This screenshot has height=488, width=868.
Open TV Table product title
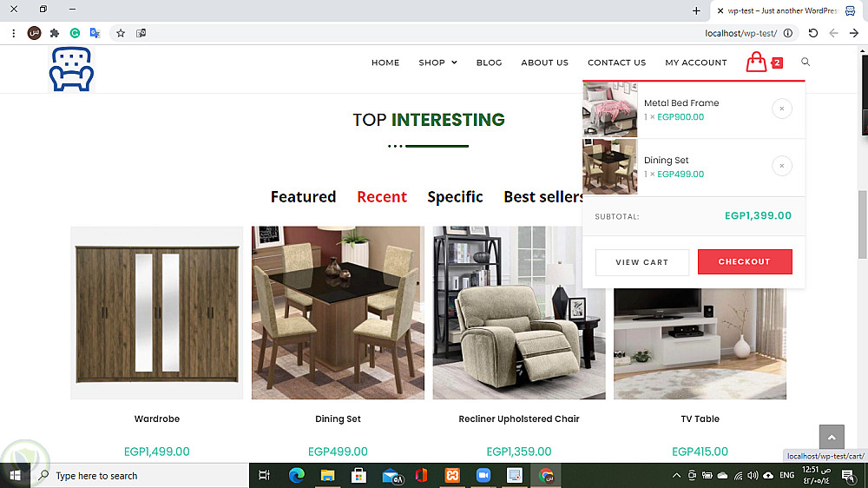700,419
